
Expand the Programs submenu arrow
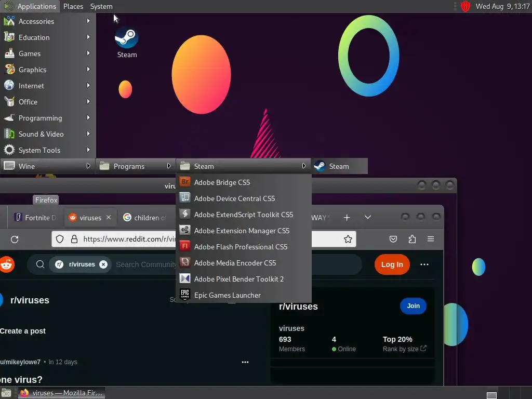[169, 166]
